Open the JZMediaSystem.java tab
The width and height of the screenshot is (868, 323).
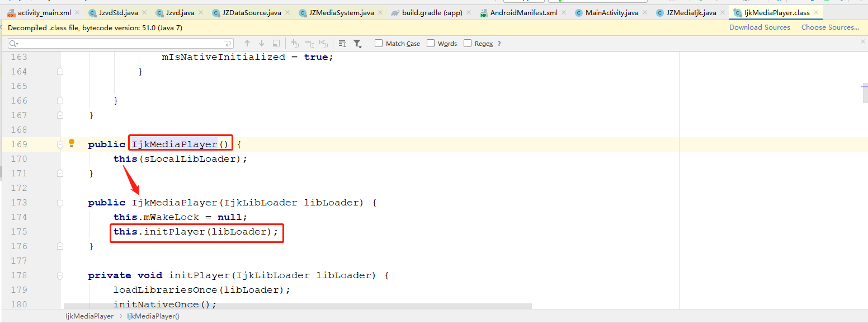point(341,12)
